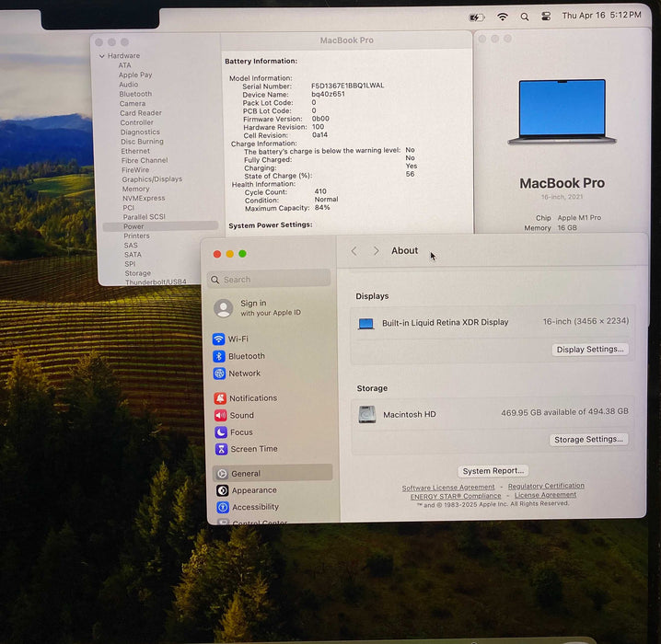Select Audio in System Information sidebar

click(129, 85)
